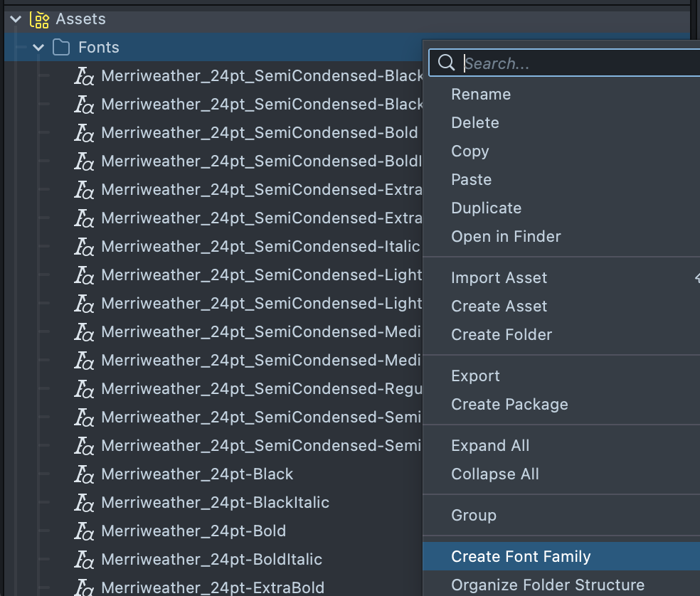Viewport: 700px width, 596px height.
Task: Pick Import Asset from the menu
Action: [499, 278]
